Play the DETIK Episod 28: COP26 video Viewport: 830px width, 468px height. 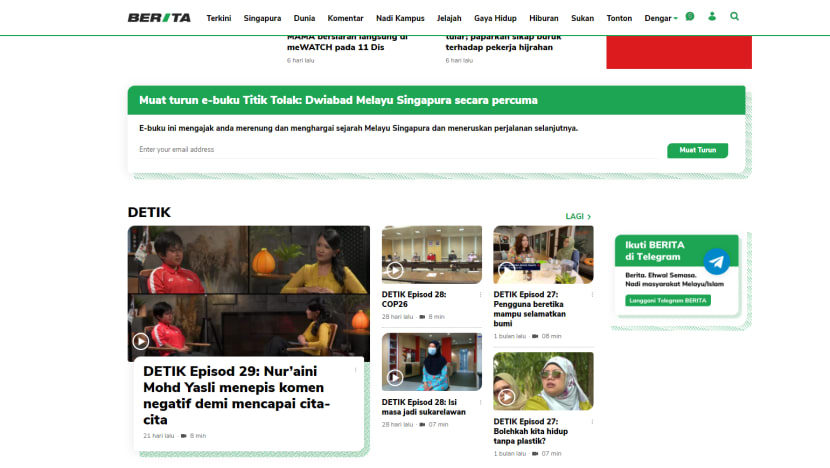click(394, 270)
